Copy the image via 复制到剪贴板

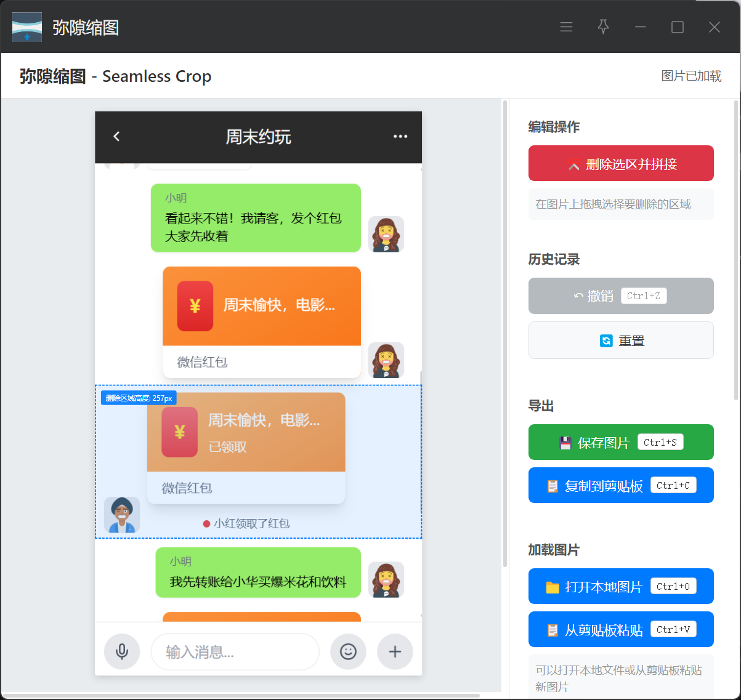[x=621, y=486]
